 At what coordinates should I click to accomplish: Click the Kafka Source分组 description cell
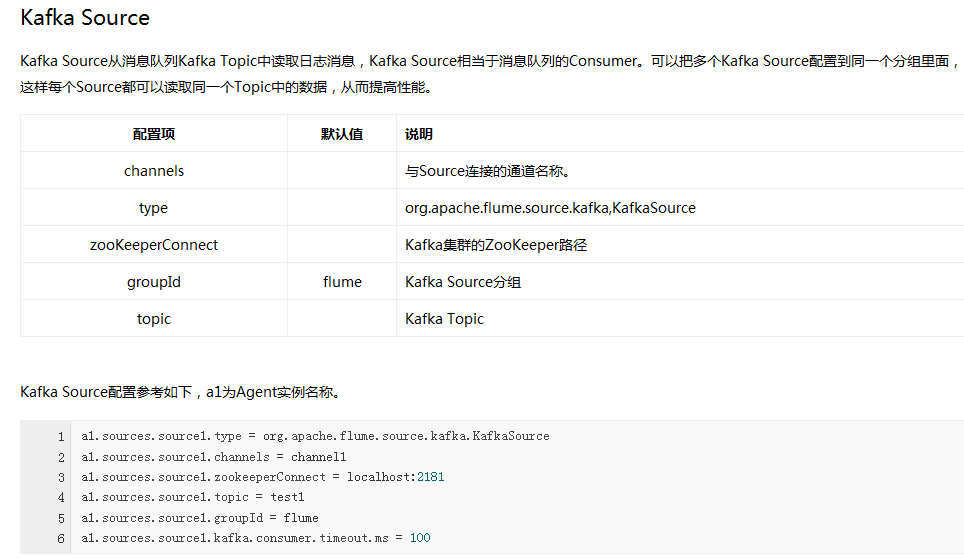point(463,282)
